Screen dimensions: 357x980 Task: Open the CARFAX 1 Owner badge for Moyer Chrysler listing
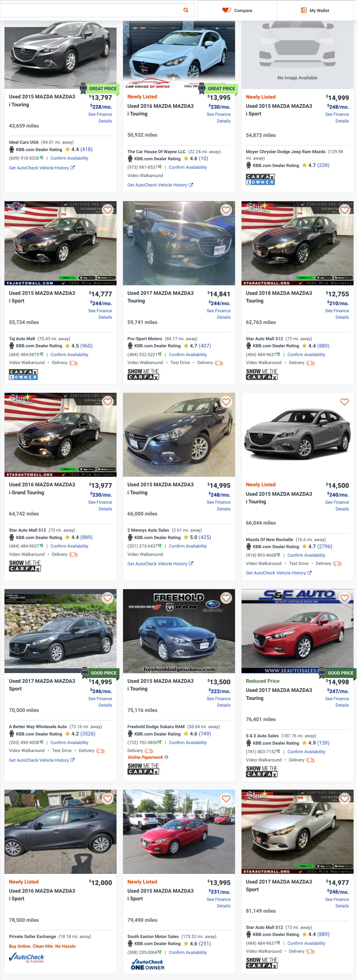[x=260, y=179]
